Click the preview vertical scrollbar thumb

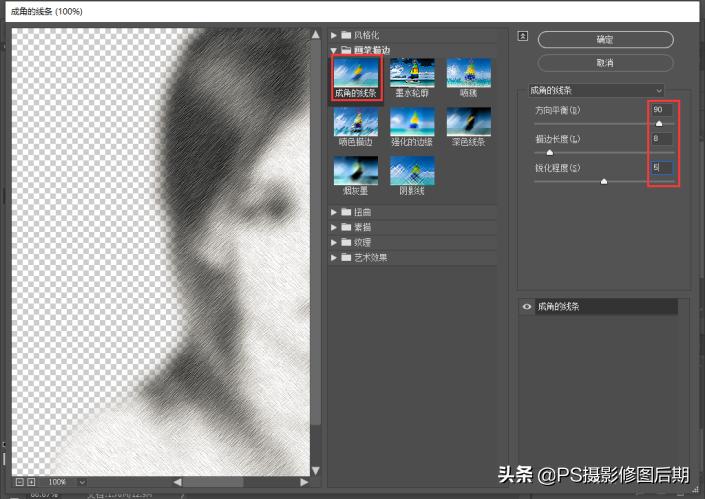pyautogui.click(x=316, y=232)
